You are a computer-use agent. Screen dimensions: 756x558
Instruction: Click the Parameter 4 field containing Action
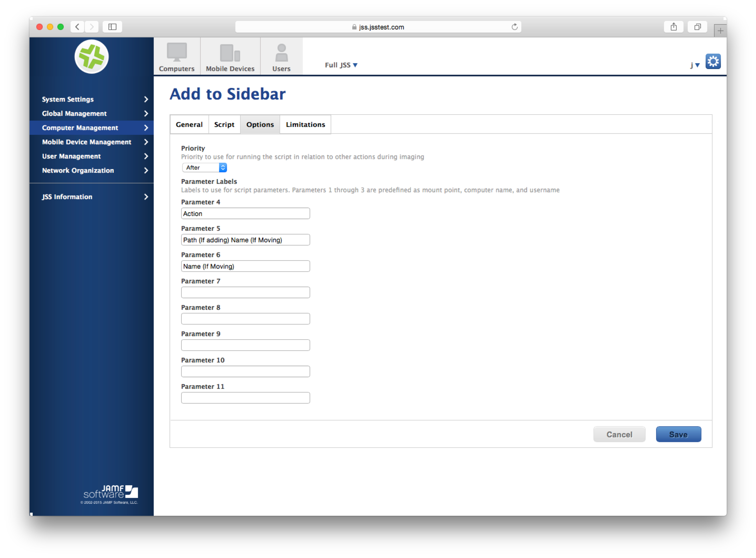[x=245, y=213]
